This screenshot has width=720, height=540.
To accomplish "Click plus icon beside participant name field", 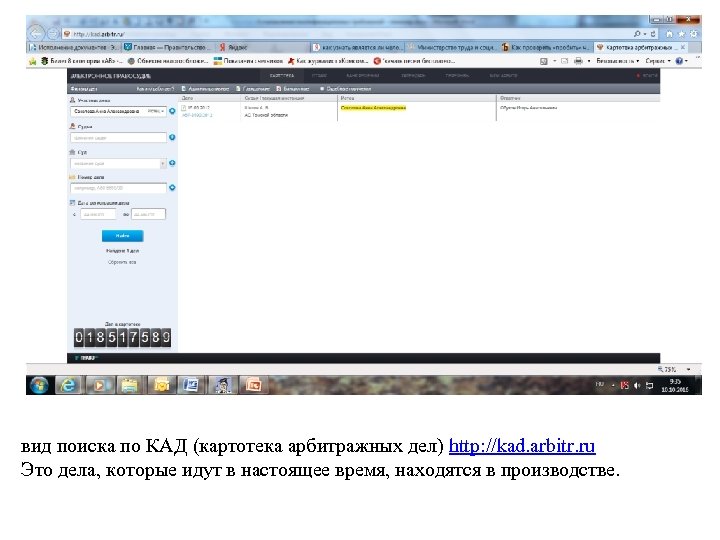I will pyautogui.click(x=172, y=111).
